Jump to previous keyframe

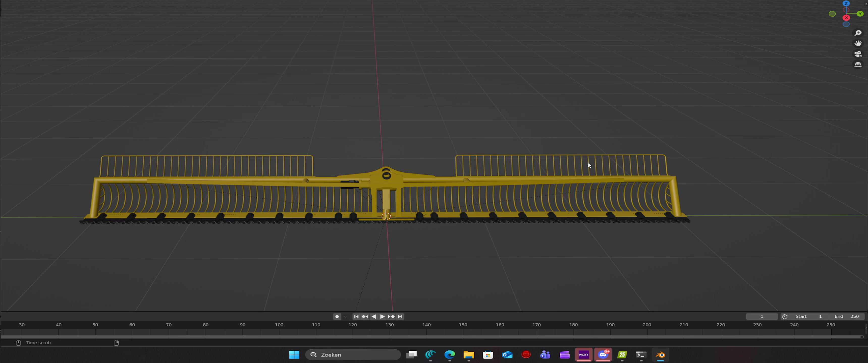pyautogui.click(x=365, y=317)
